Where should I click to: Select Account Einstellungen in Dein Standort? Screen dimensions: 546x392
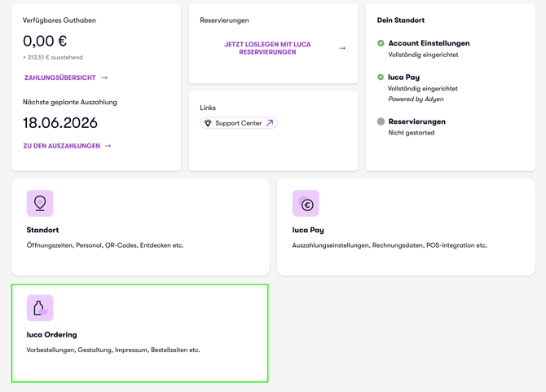[x=429, y=43]
